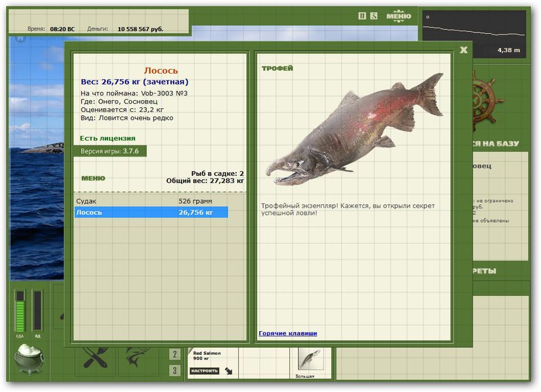Switch to tackle slot 3
541x392 pixels.
tap(174, 370)
